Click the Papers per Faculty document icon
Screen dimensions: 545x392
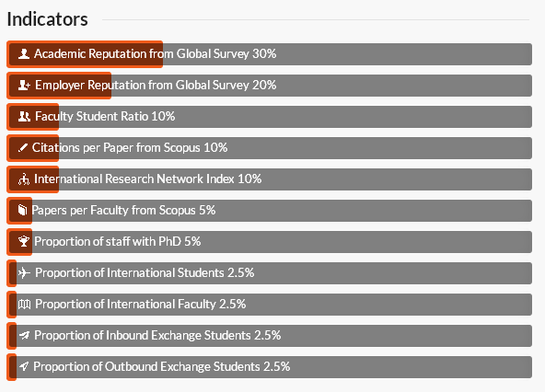(x=23, y=210)
